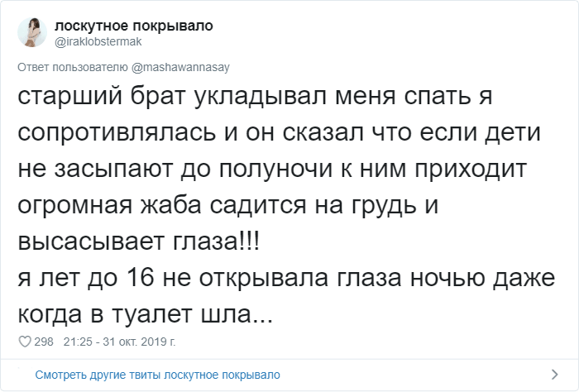Click the words старший брат in the tweet

click(103, 98)
